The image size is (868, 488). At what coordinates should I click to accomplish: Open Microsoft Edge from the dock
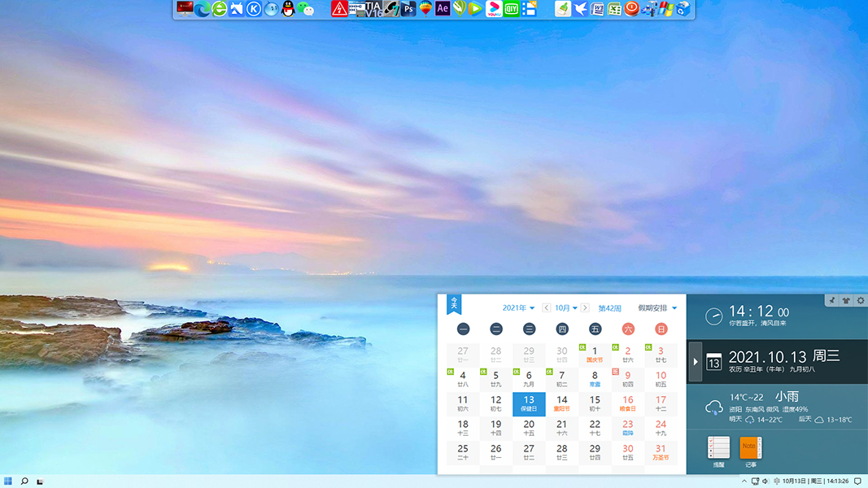tap(202, 8)
